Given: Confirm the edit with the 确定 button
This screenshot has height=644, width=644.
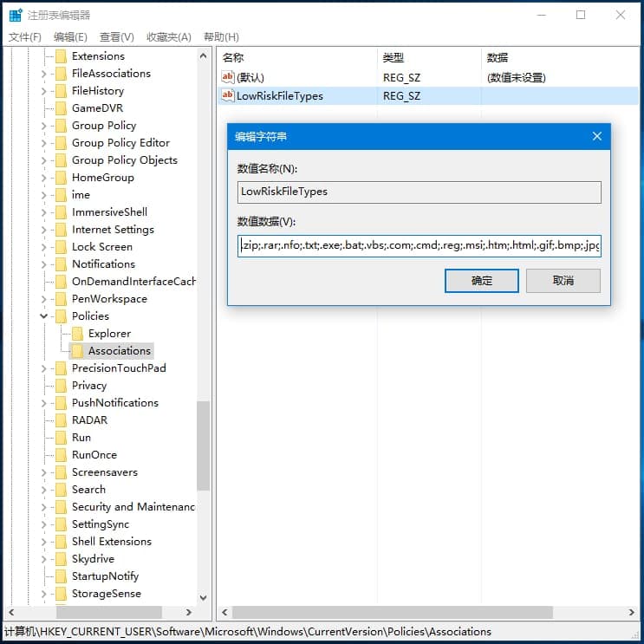Looking at the screenshot, I should (481, 281).
